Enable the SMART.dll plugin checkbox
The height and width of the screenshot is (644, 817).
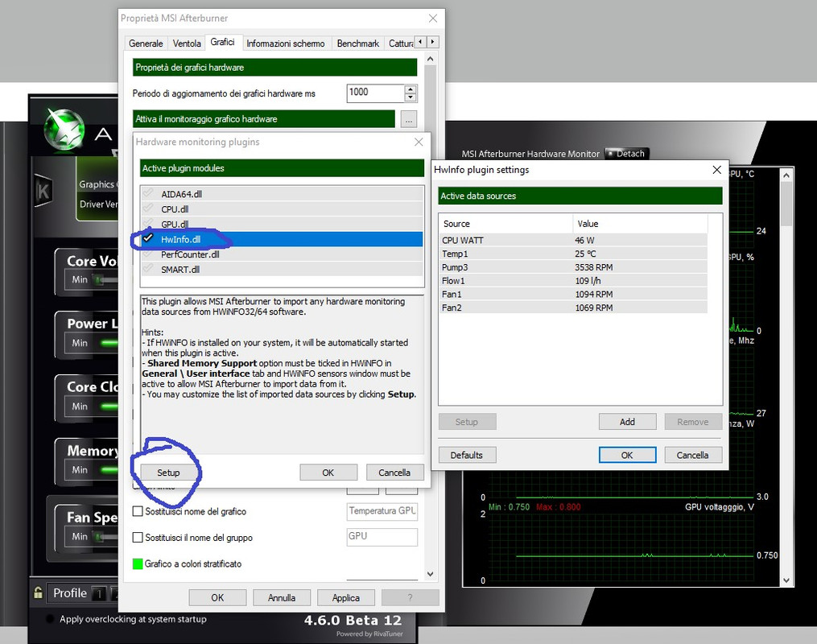[148, 269]
